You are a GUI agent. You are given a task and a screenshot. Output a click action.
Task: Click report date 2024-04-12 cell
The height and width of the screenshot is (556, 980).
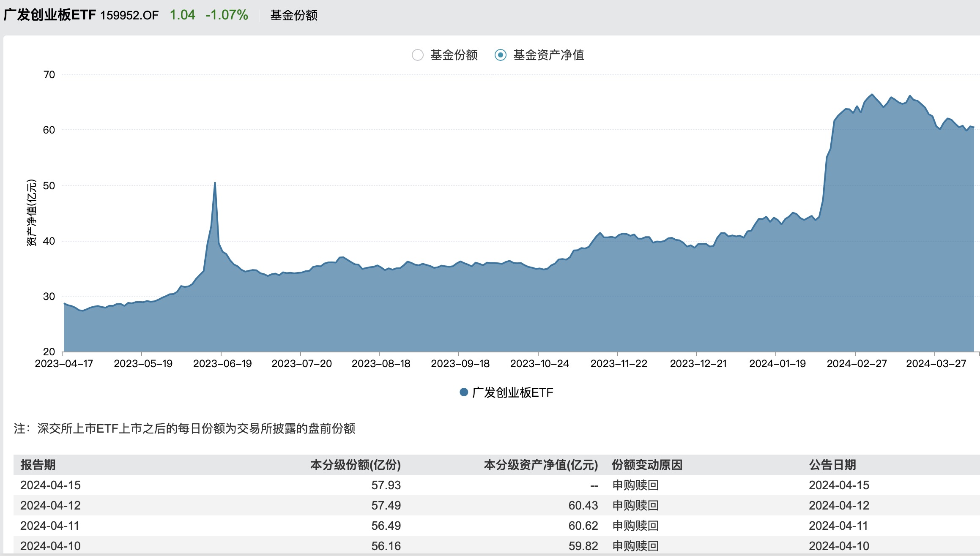click(x=50, y=505)
